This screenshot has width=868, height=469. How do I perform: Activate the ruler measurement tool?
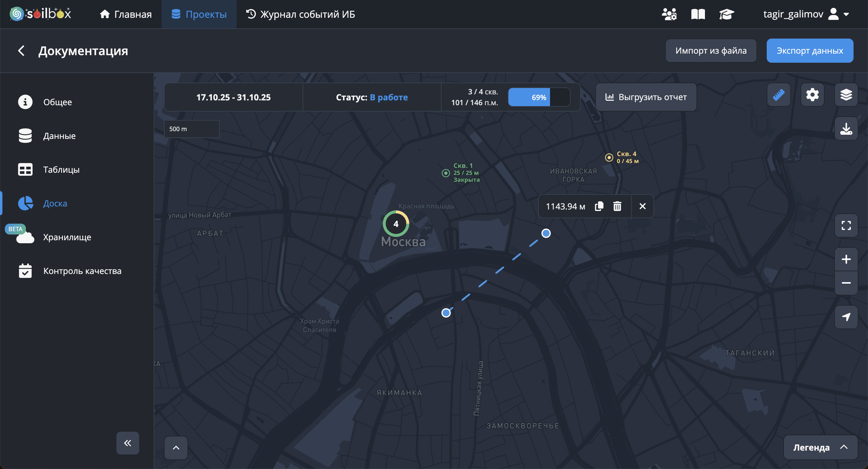click(778, 95)
